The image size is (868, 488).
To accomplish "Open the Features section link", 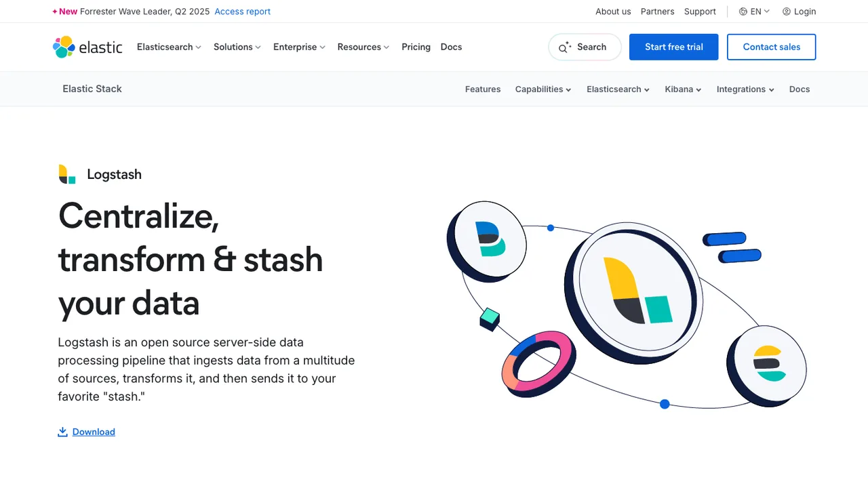I will pos(483,89).
